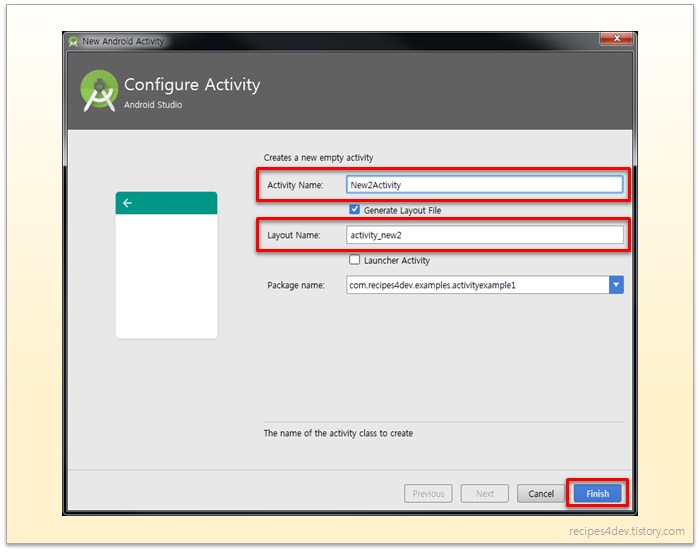This screenshot has height=553, width=700.
Task: Click the Activity Name input field
Action: pyautogui.click(x=484, y=185)
